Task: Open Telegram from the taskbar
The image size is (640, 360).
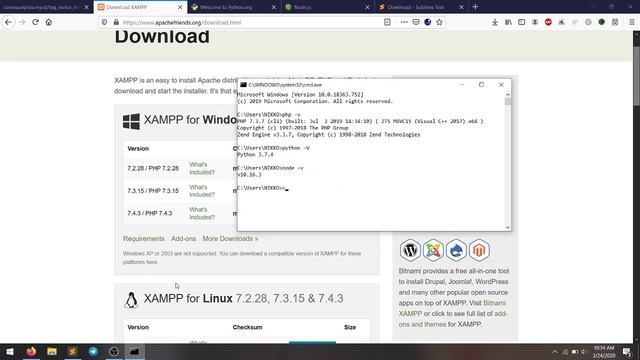Action: 93,351
